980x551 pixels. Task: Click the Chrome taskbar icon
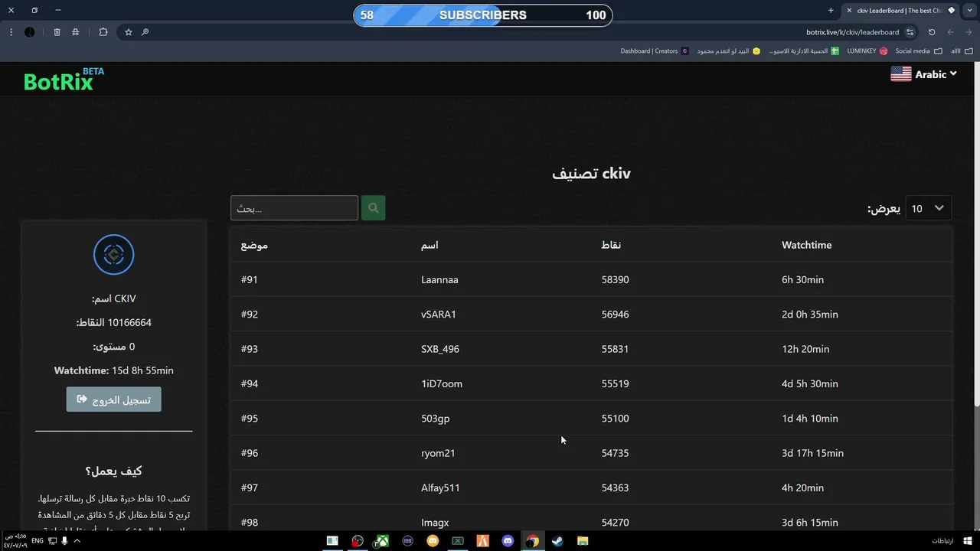[532, 541]
